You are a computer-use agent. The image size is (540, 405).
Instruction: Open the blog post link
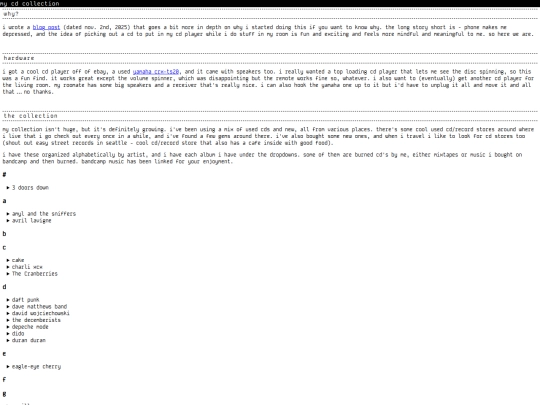(x=46, y=27)
